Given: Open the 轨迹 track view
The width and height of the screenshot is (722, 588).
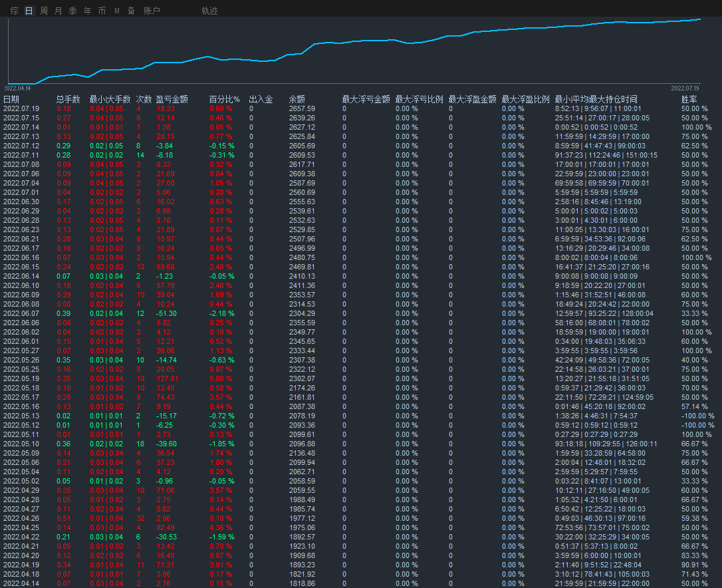Looking at the screenshot, I should coord(209,11).
